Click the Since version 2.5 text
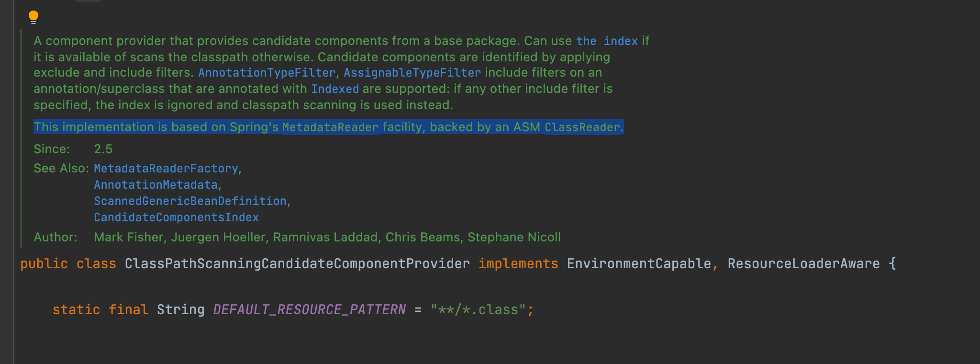This screenshot has height=364, width=980. (103, 149)
